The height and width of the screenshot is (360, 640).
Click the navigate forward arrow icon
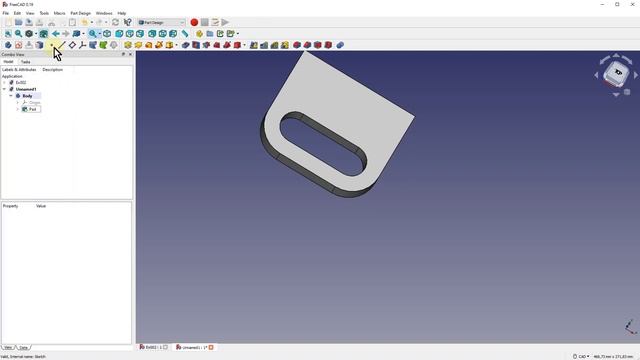click(66, 34)
